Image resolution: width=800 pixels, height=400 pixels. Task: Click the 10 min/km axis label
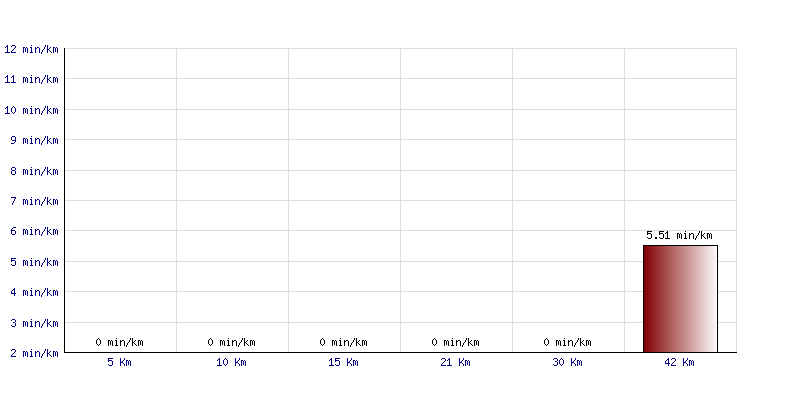(31, 110)
